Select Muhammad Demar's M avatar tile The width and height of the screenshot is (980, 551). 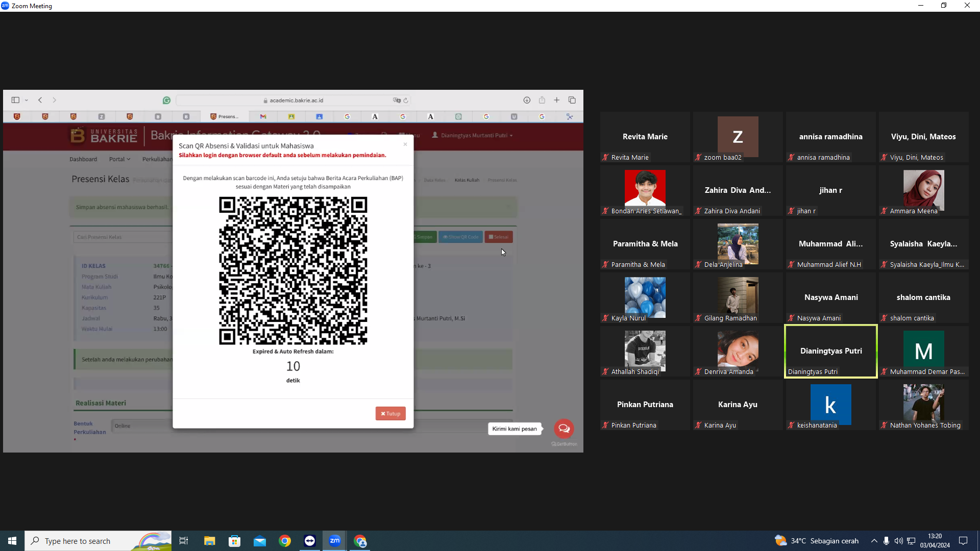(x=924, y=352)
